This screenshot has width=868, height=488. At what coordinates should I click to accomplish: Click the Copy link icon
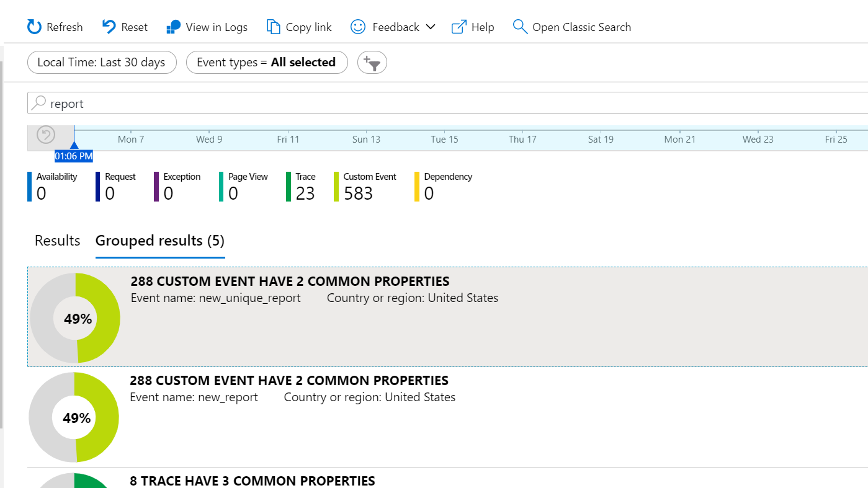[273, 27]
